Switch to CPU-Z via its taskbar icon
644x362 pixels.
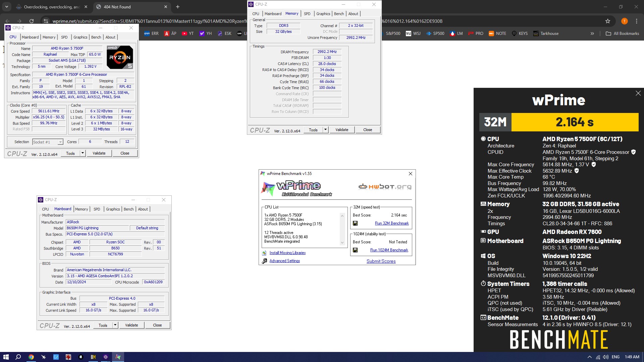(106, 357)
